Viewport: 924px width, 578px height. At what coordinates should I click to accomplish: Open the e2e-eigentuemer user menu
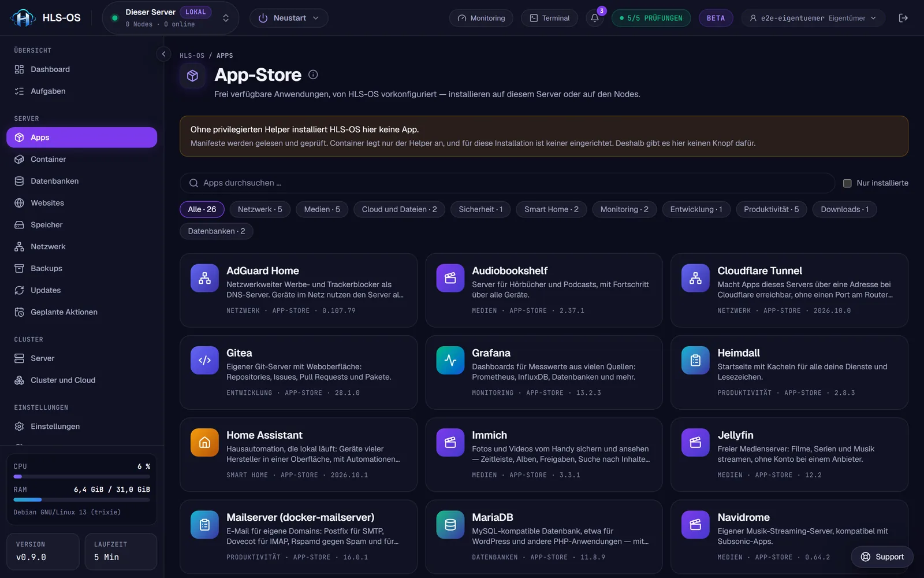(813, 18)
